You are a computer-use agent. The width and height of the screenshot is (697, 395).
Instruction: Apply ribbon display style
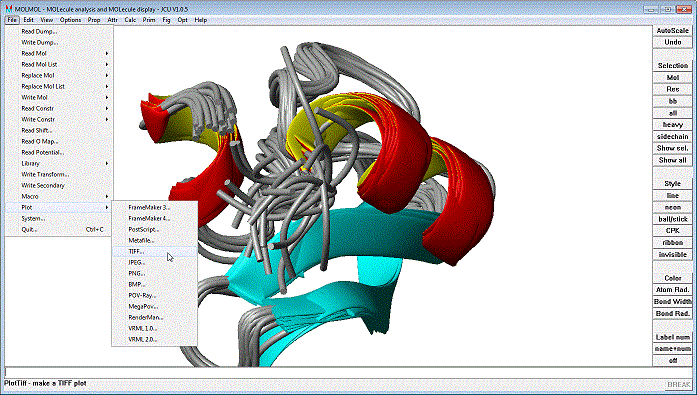tap(673, 243)
